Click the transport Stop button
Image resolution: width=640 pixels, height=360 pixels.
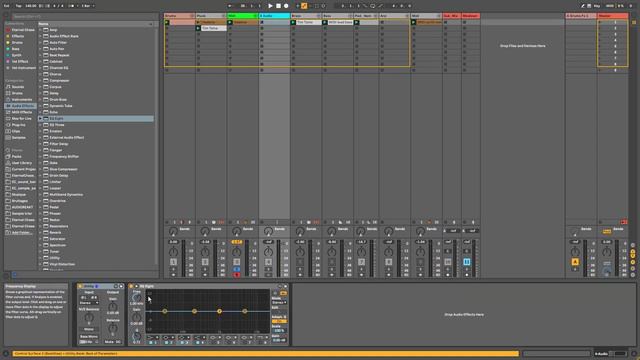pos(278,6)
